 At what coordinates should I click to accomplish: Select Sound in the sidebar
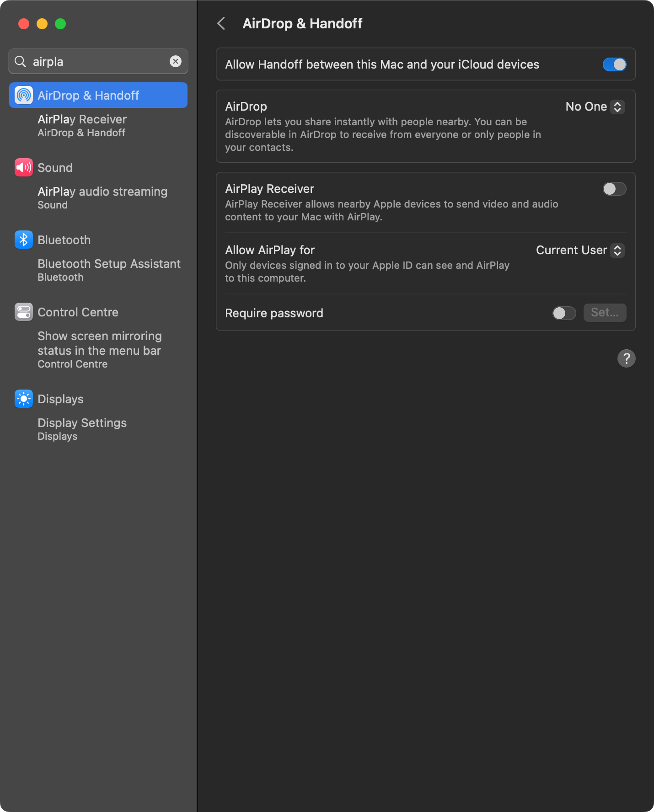tap(98, 167)
